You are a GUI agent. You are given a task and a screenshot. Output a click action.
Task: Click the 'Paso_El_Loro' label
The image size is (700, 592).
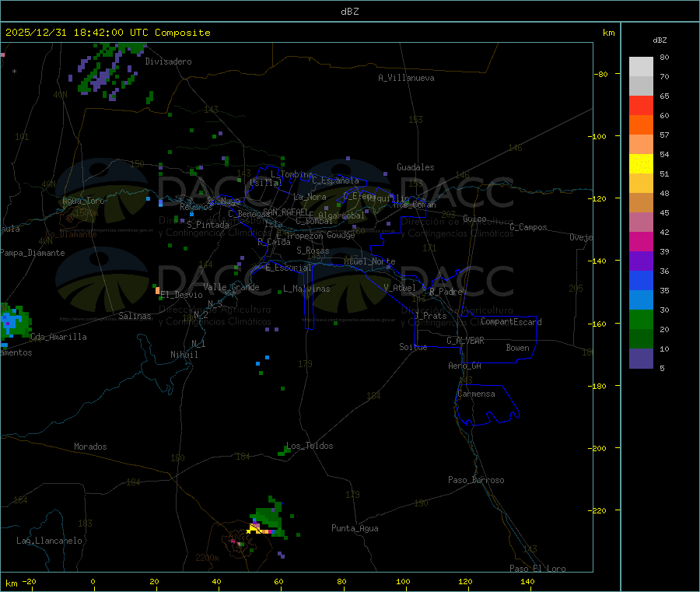tap(538, 569)
